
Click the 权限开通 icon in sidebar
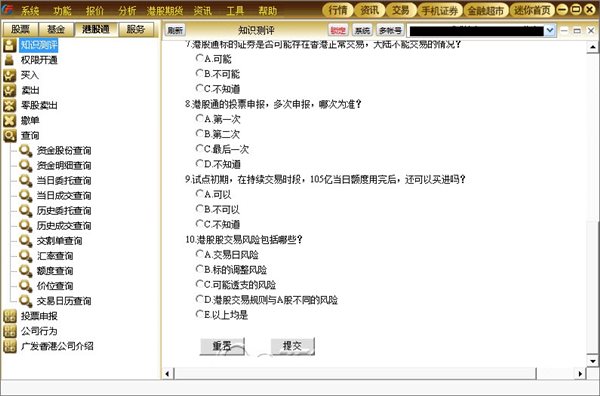10,60
